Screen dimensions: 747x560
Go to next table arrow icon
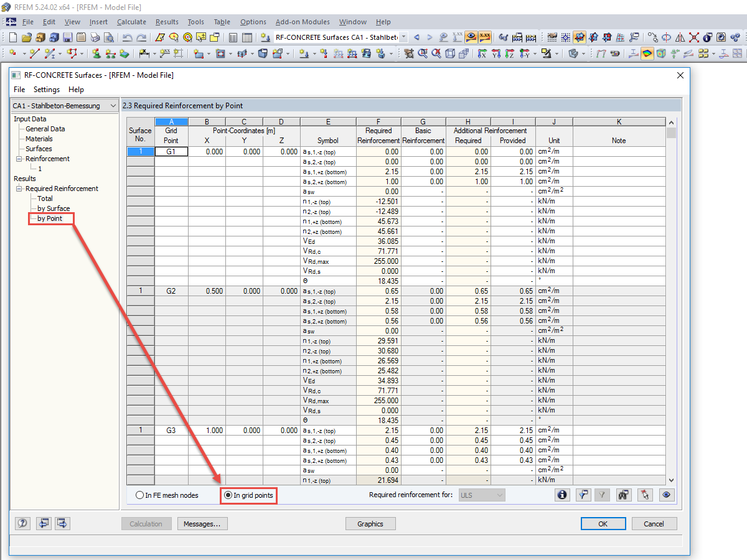(63, 523)
